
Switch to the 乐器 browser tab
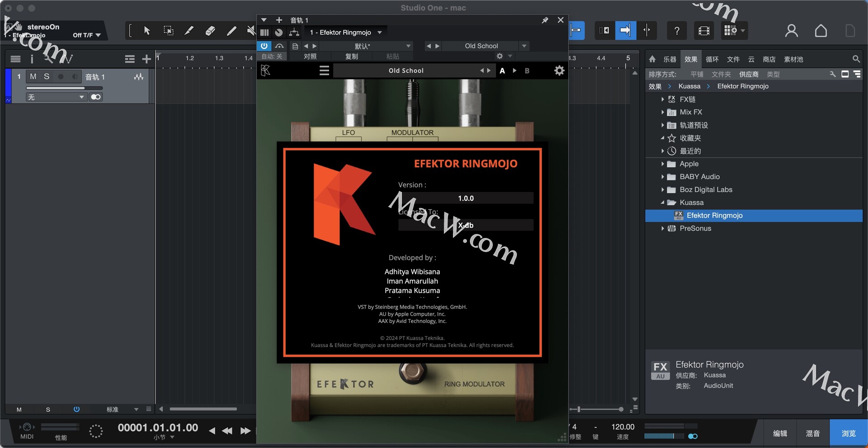pos(670,59)
